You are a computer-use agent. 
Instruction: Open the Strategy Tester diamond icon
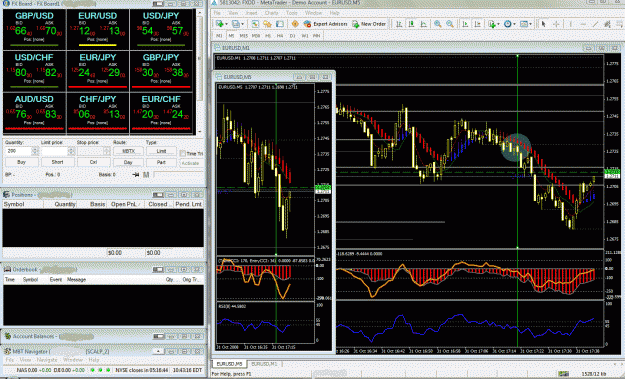click(x=295, y=24)
